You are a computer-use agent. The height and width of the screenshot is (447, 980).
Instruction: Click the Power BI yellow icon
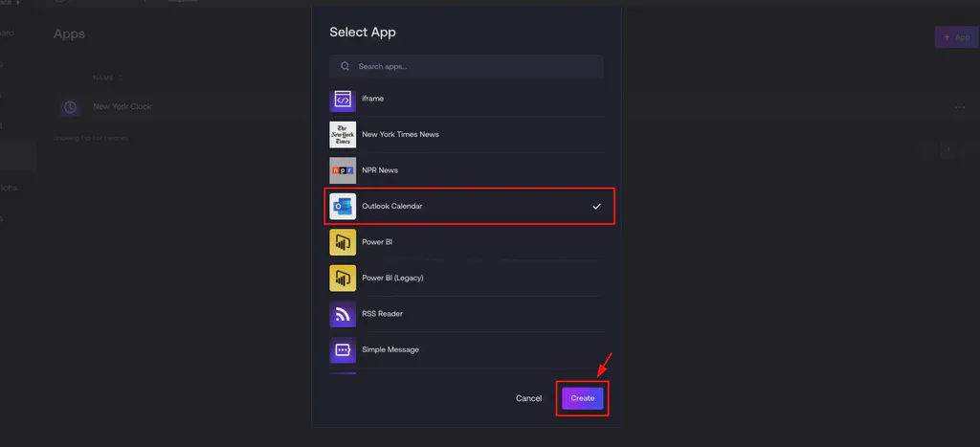pos(343,242)
